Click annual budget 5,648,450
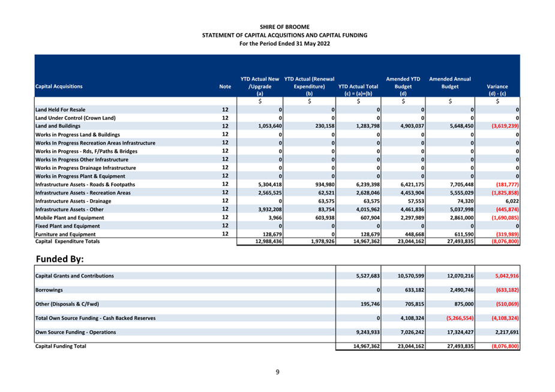This screenshot has height=392, width=555. (461, 126)
